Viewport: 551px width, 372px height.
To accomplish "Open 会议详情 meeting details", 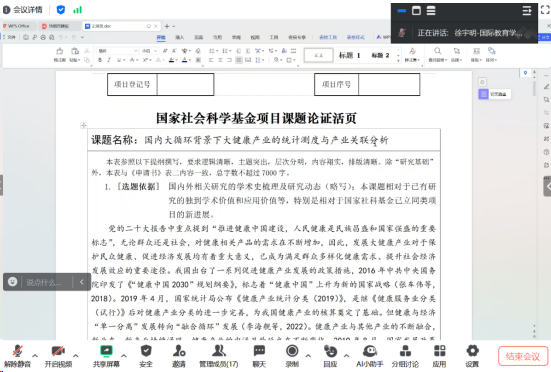I will [22, 10].
